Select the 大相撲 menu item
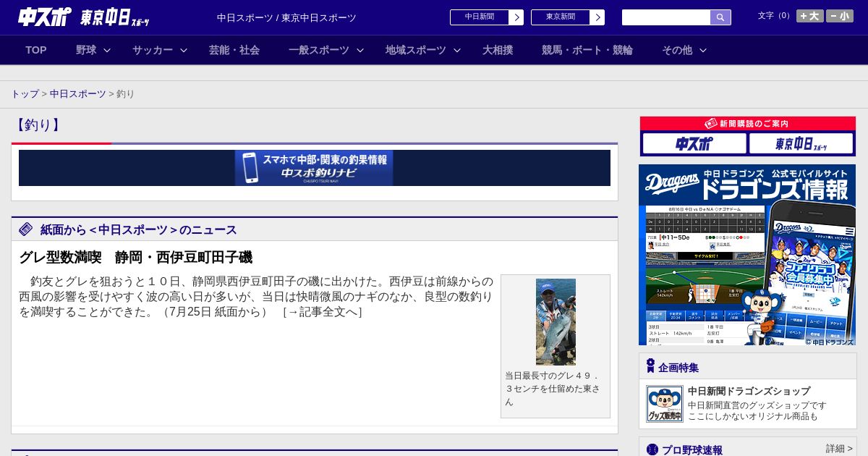The height and width of the screenshot is (456, 868). [x=498, y=50]
